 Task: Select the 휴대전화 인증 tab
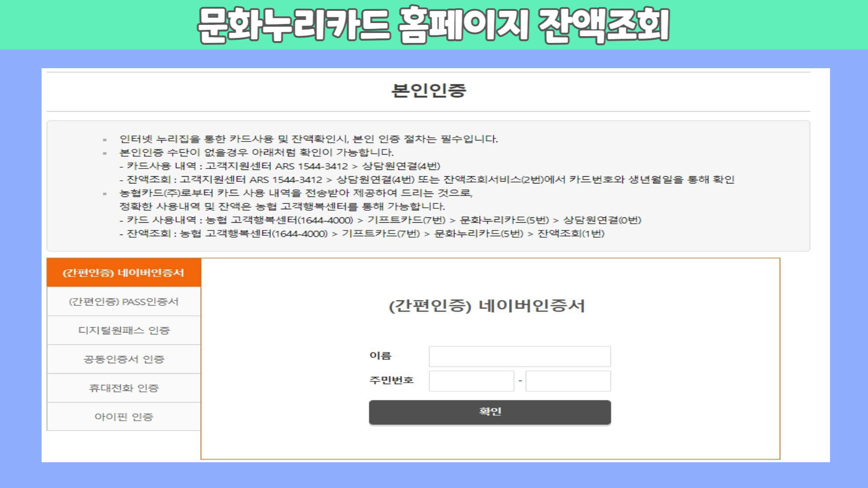point(123,388)
